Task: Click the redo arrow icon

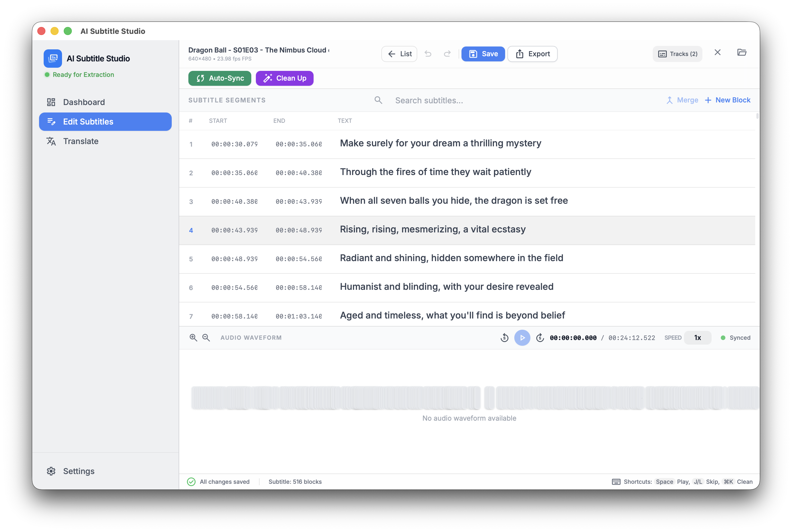Action: click(447, 54)
